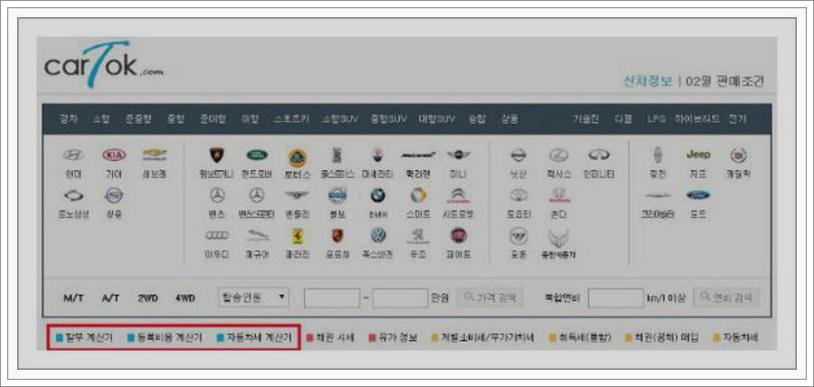The height and width of the screenshot is (387, 814).
Task: Click the Jeep logo
Action: click(x=698, y=155)
